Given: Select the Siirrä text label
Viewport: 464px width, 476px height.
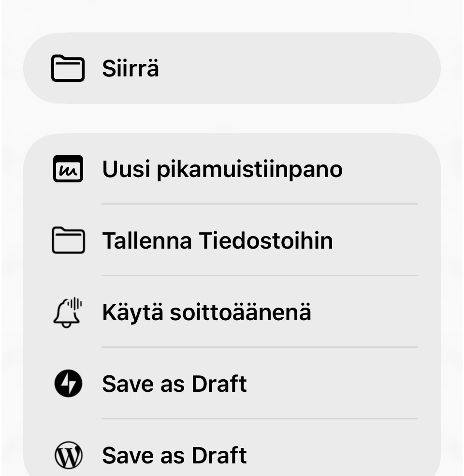Looking at the screenshot, I should (130, 68).
